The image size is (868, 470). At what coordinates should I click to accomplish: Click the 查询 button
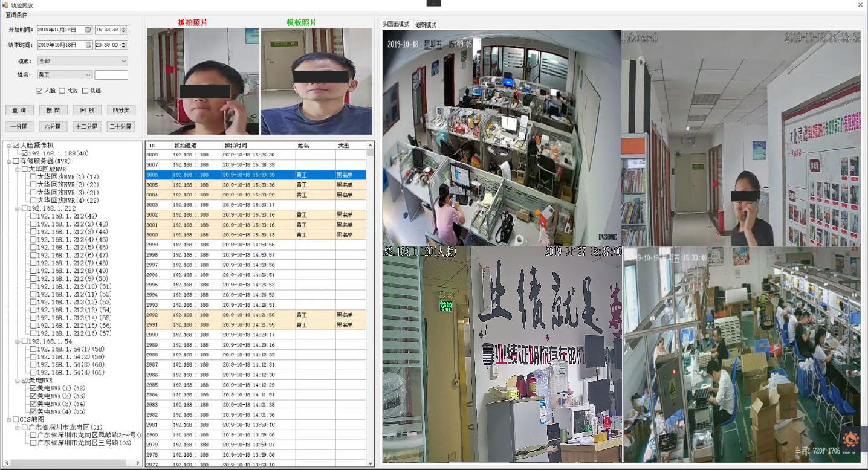[19, 111]
